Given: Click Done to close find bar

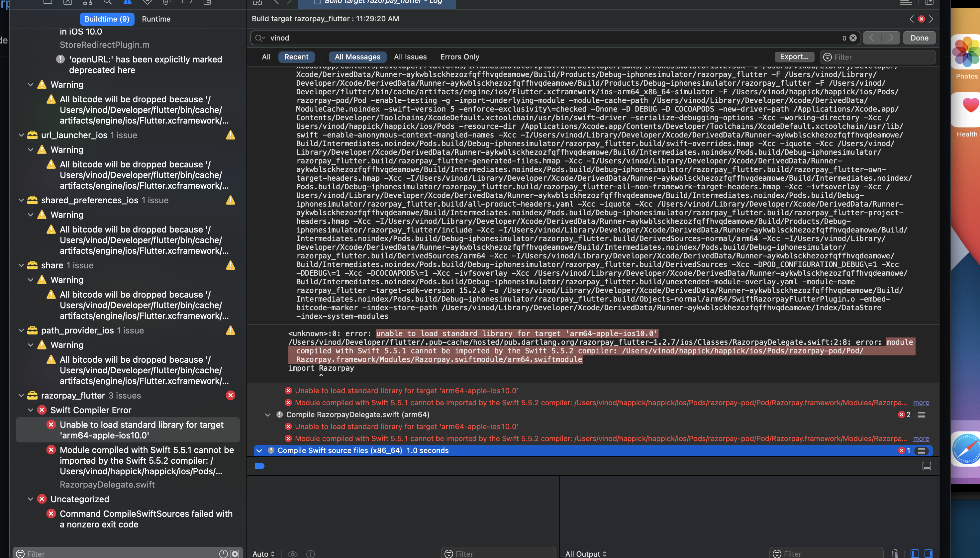Looking at the screenshot, I should pos(919,38).
